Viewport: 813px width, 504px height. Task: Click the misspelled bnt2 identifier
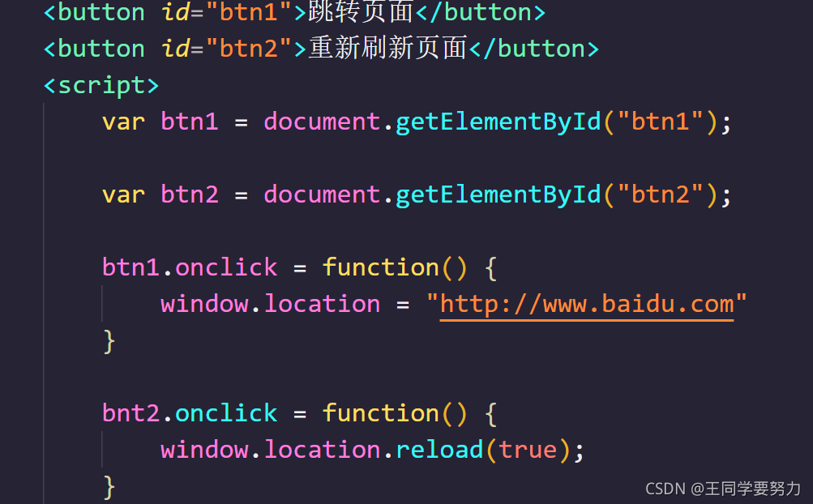131,413
